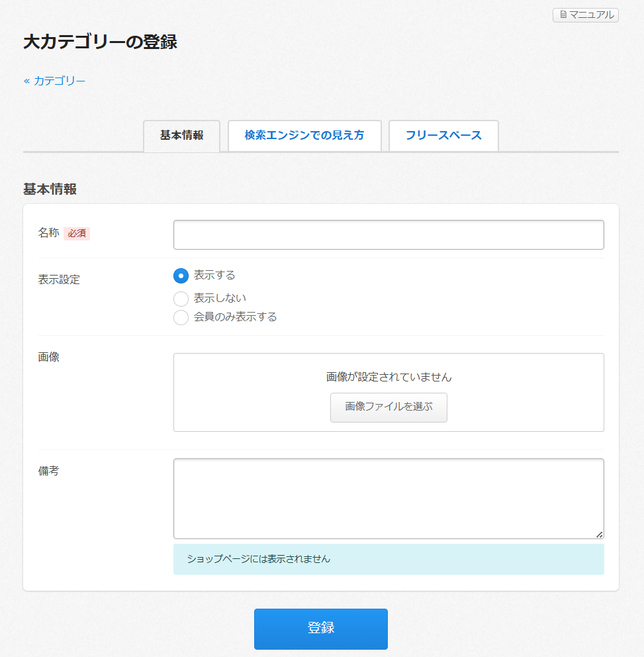Screen dimensions: 644x657
Task: Go back via the « カテゴリー link
Action: tap(54, 81)
